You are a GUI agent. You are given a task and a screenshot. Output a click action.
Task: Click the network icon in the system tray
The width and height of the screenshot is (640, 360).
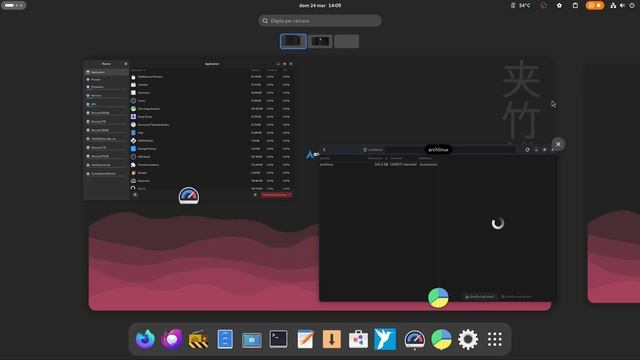613,5
